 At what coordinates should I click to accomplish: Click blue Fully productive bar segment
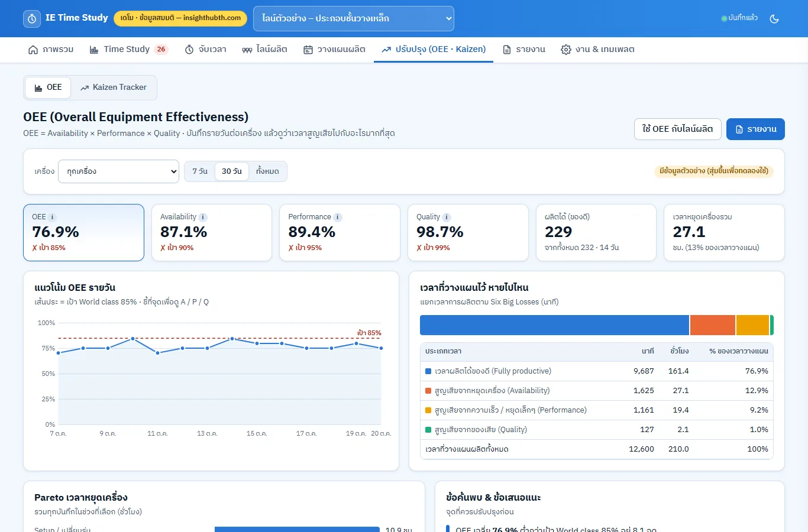click(x=554, y=325)
